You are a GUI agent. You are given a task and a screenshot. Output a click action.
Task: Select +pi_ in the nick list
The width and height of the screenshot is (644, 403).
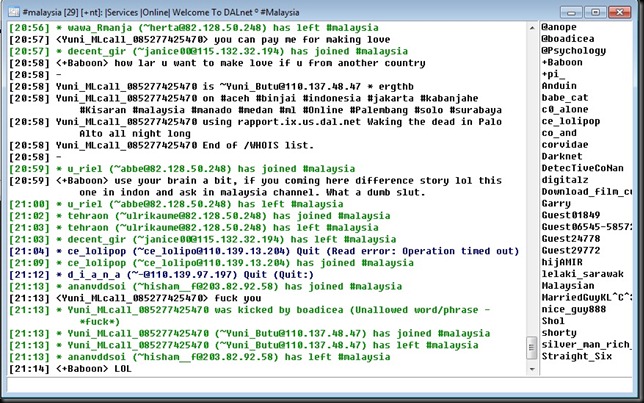tap(553, 74)
